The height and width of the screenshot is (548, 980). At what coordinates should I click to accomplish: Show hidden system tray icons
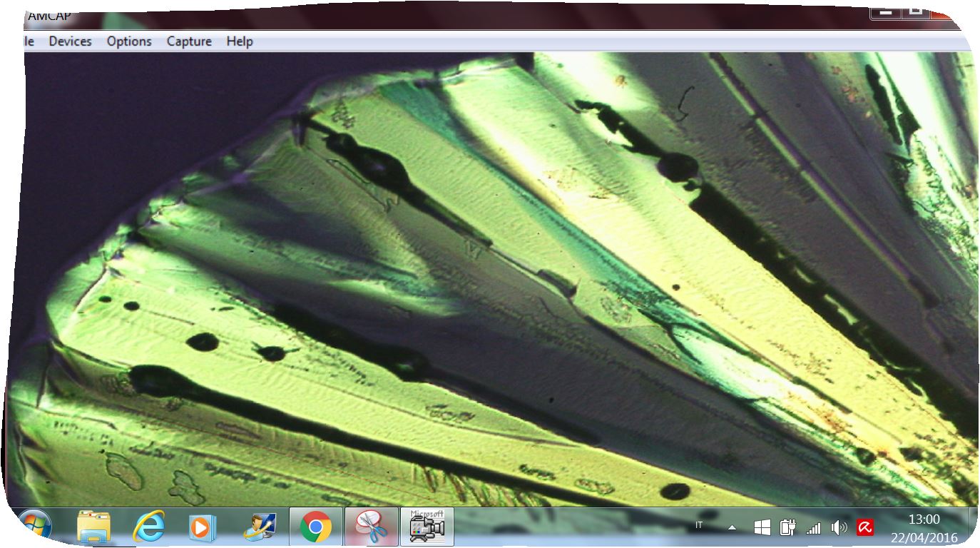(732, 527)
